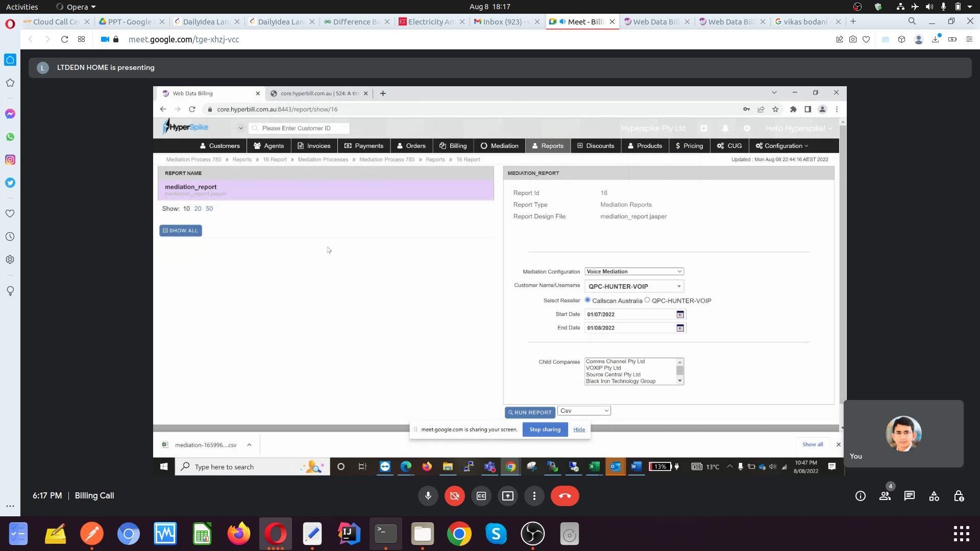Toggle closed captions button

click(481, 496)
